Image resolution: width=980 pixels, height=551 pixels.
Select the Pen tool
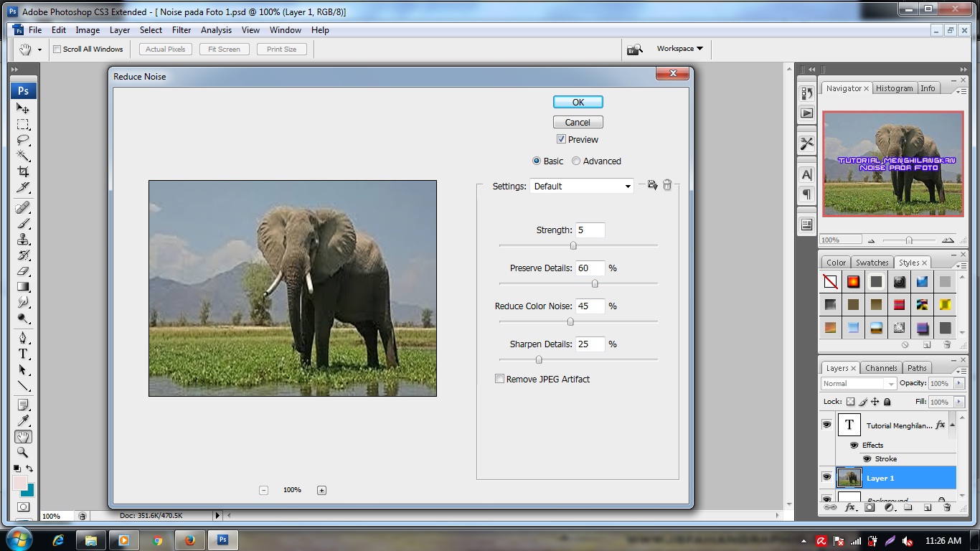23,338
